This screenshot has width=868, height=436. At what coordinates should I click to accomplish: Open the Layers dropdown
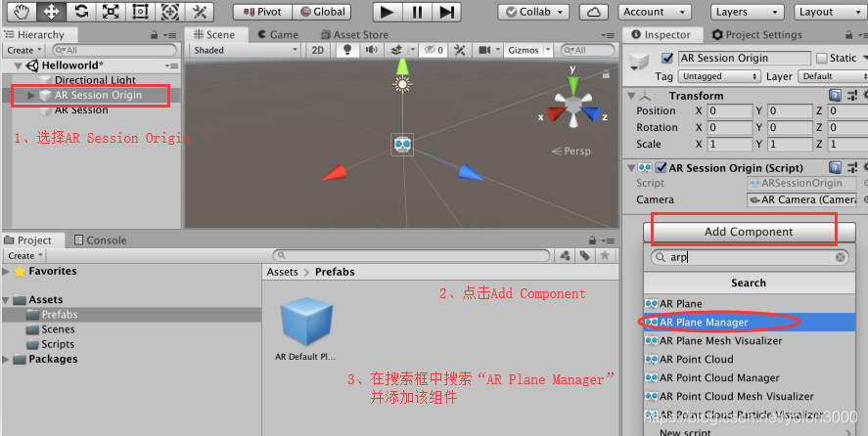tap(747, 12)
